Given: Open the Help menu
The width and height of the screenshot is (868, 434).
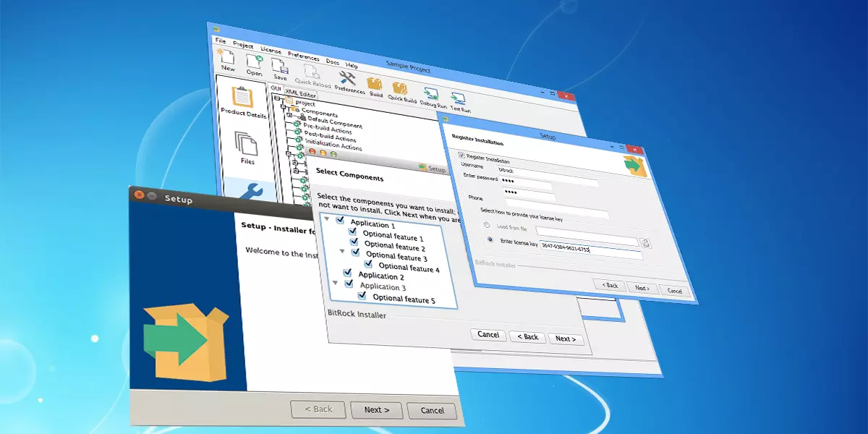Looking at the screenshot, I should (x=352, y=65).
